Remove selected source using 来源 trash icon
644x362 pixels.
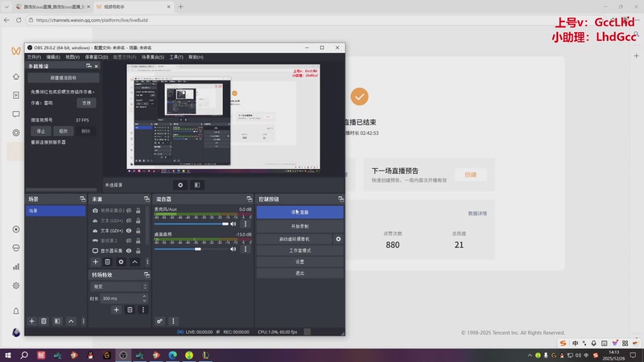pos(107,262)
